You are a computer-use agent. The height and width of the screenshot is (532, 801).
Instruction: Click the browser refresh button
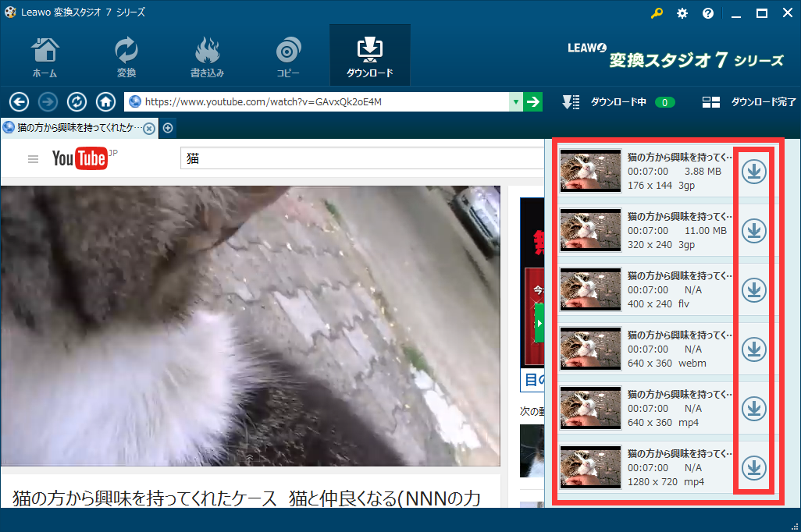tap(77, 102)
